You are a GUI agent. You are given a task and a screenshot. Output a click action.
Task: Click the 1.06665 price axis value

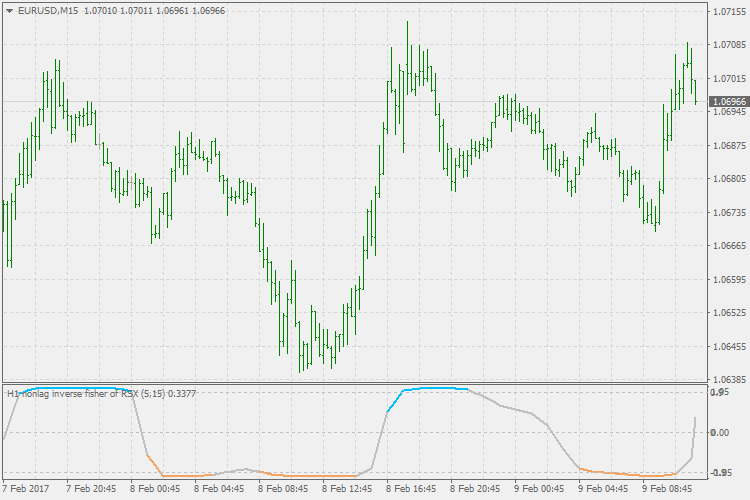(x=727, y=246)
